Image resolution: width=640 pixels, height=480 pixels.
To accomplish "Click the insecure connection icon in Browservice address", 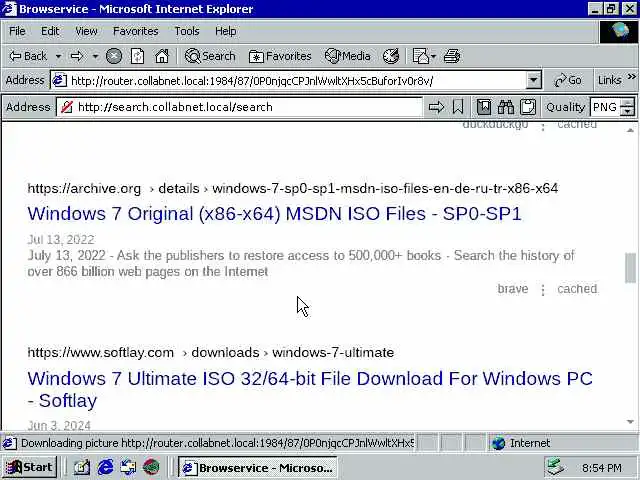I will click(x=67, y=107).
